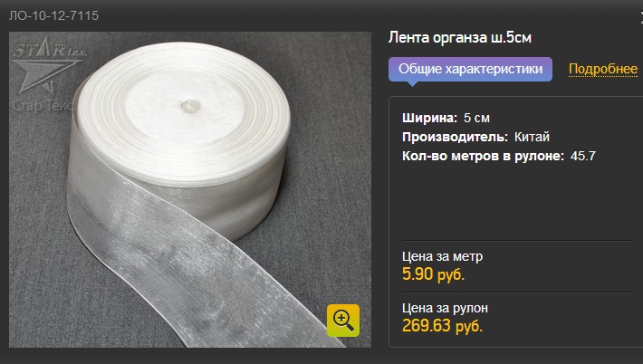Click the yellow magnifier zoom icon

(343, 321)
